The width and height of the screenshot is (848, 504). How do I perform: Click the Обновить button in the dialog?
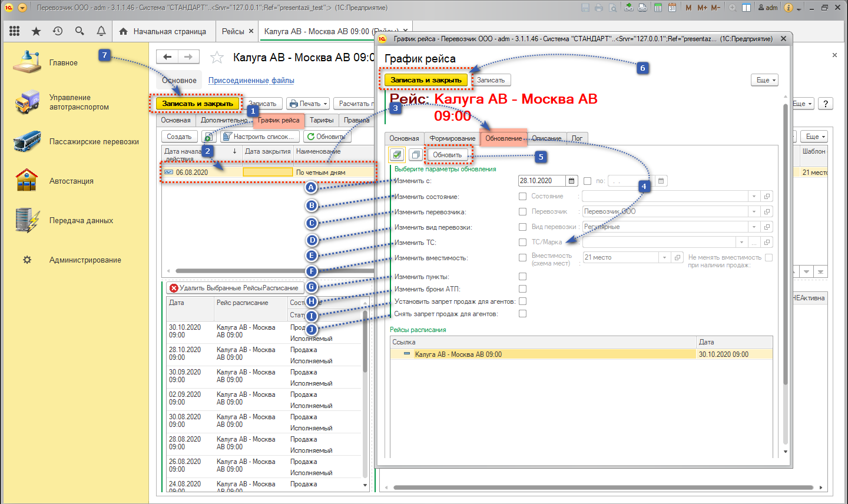coord(448,155)
